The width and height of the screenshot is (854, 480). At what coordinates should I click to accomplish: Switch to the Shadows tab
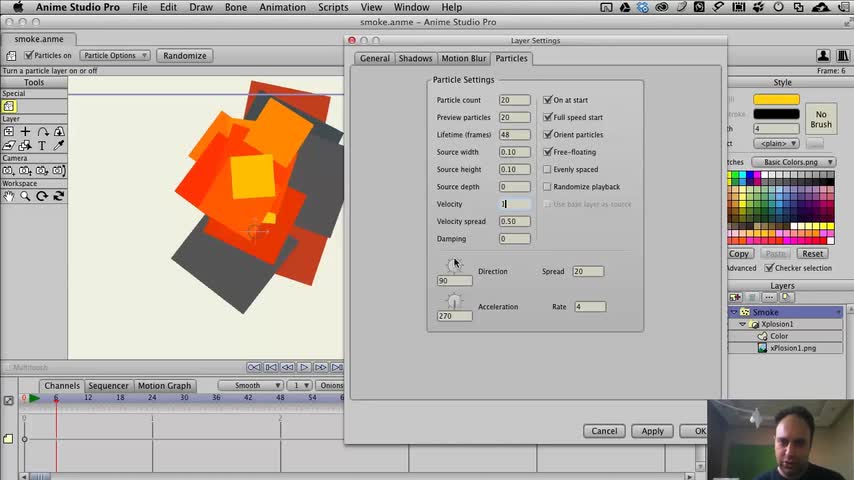tap(415, 58)
